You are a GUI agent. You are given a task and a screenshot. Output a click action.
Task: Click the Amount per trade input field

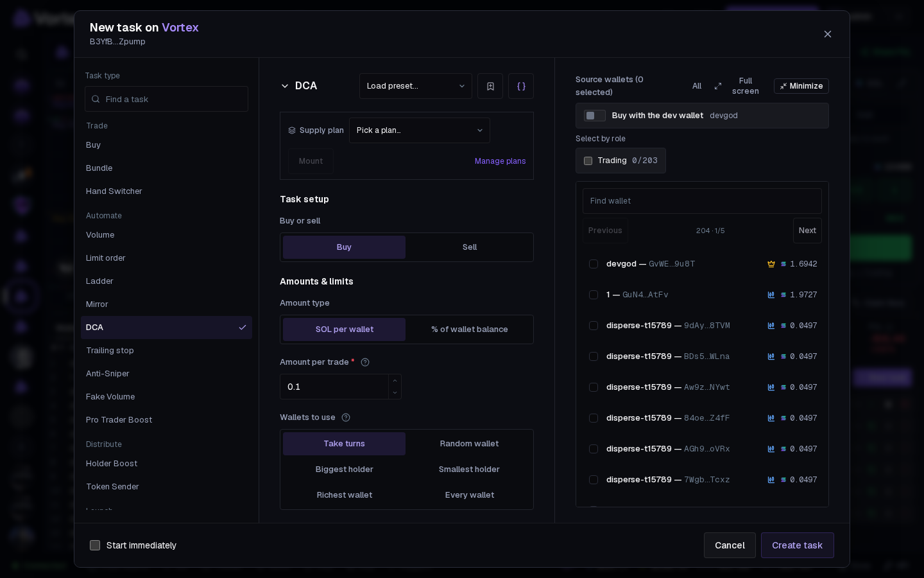point(334,387)
